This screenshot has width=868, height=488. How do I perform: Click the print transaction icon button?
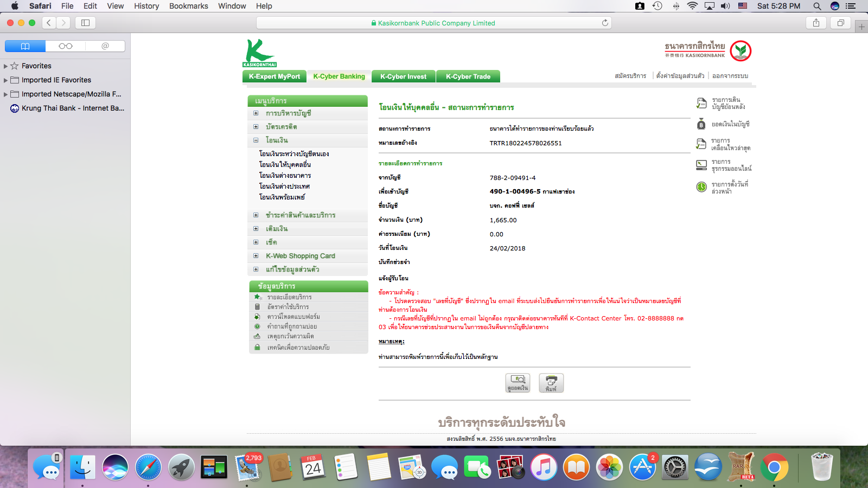tap(551, 383)
